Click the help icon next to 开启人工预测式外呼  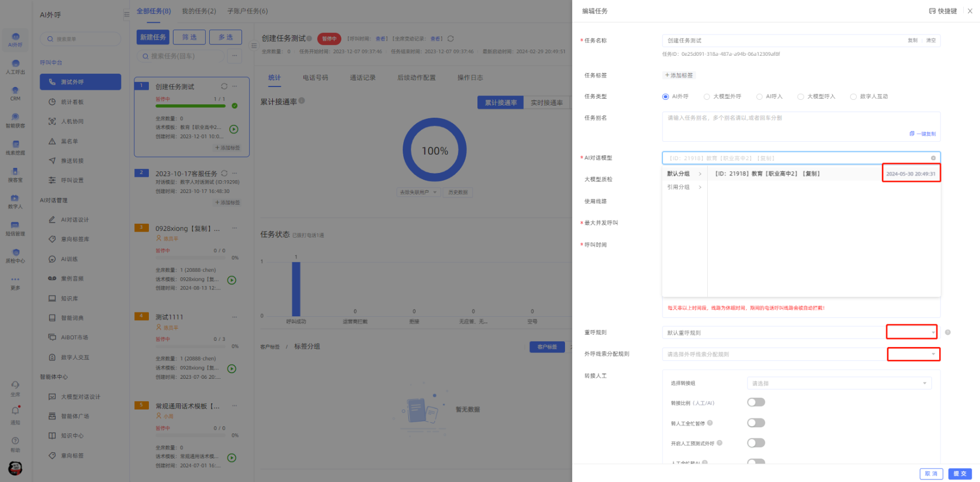point(720,443)
